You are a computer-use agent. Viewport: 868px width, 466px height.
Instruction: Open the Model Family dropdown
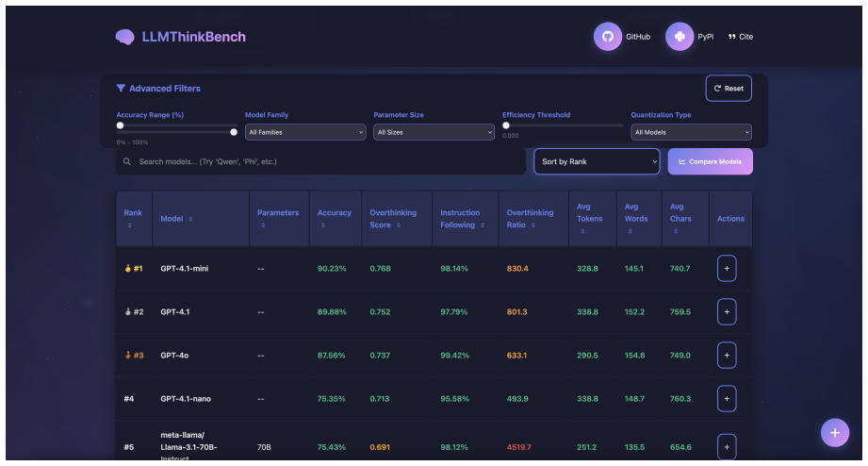click(305, 132)
